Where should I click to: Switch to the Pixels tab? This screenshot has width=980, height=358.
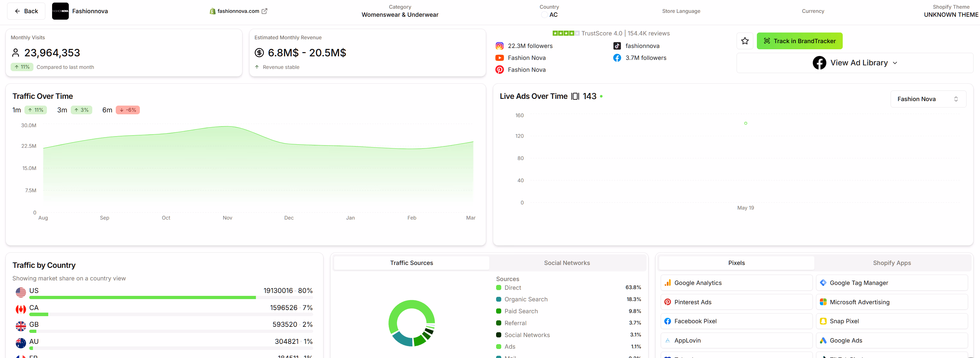pyautogui.click(x=736, y=263)
